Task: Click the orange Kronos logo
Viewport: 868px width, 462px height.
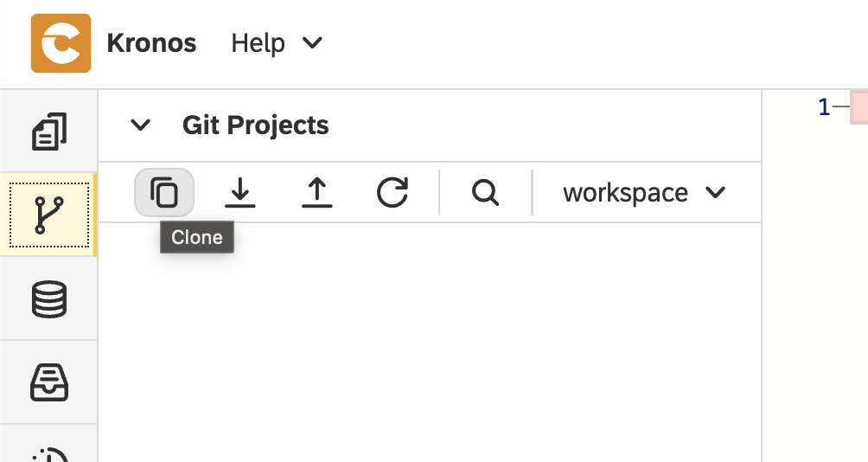Action: (61, 43)
